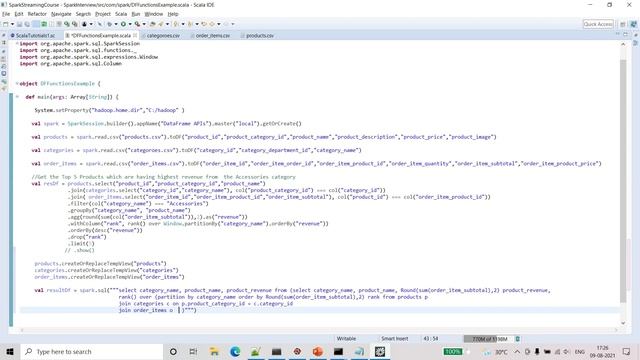640x360 pixels.
Task: Click the microphone tray icon
Action: (x=537, y=351)
